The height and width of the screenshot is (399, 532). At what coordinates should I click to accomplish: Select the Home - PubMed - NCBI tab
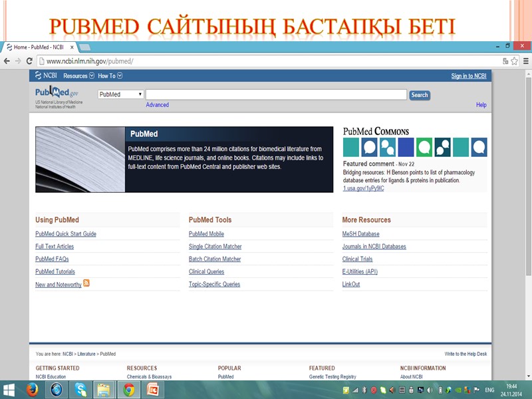(x=39, y=47)
